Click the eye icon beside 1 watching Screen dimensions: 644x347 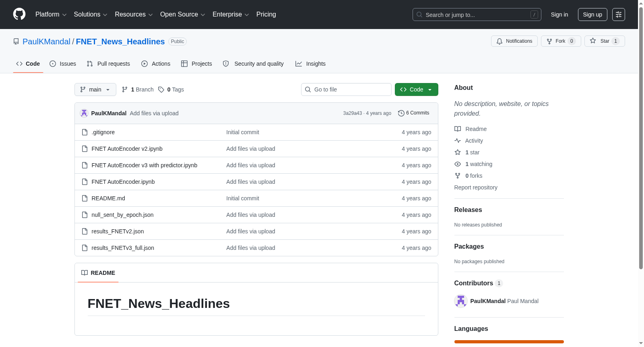[x=458, y=164]
